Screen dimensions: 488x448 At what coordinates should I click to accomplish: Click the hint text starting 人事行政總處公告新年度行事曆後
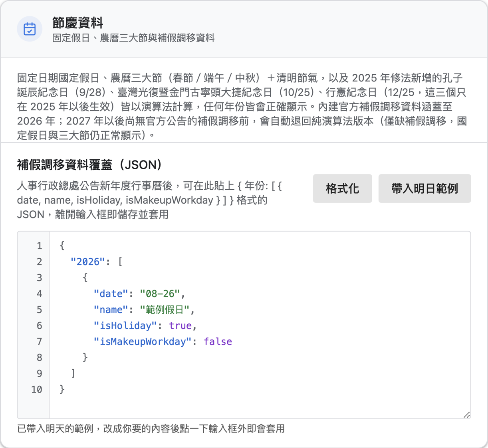[x=150, y=200]
